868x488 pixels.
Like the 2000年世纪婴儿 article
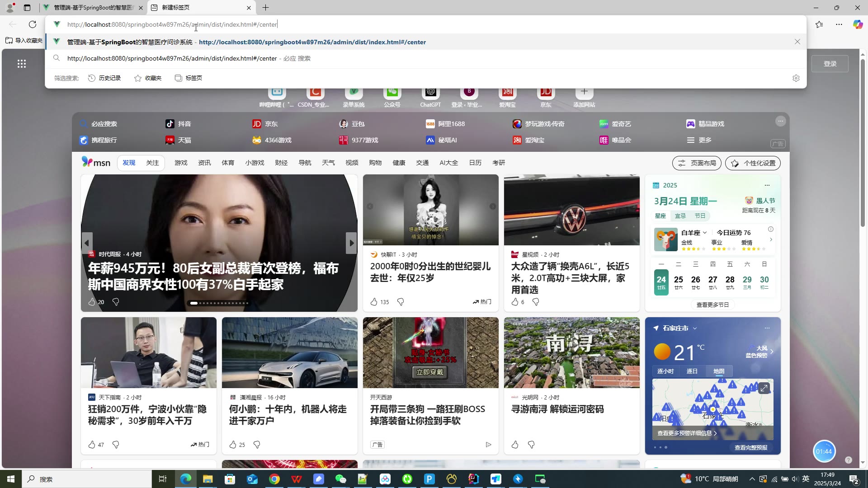[374, 302]
